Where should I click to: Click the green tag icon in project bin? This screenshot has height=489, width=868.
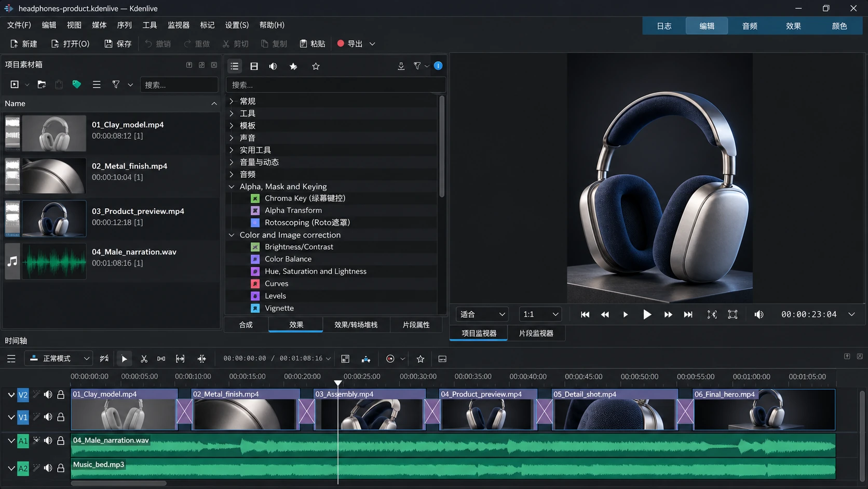point(77,84)
